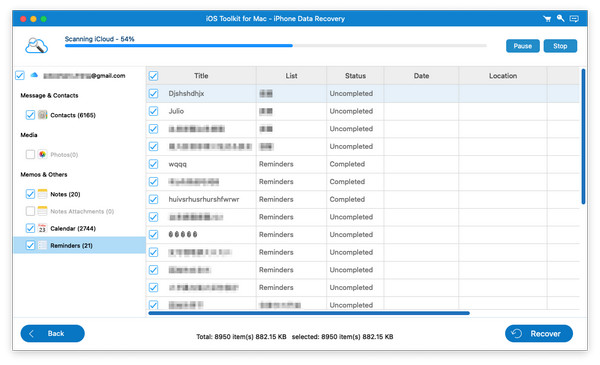Pause the iCloud scan

tap(523, 46)
